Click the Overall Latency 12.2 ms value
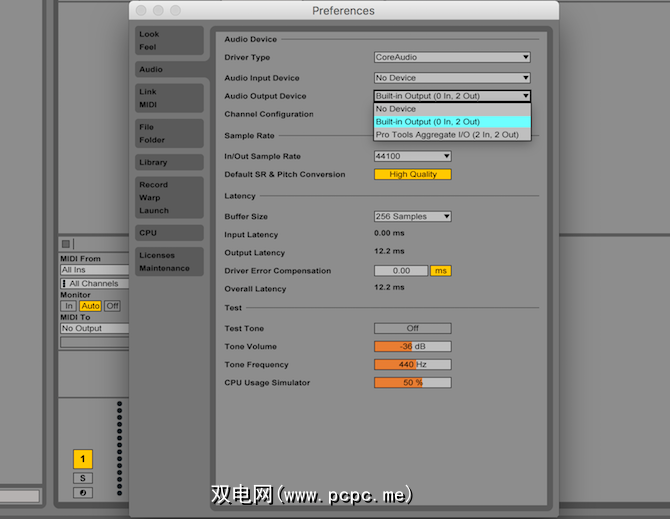The height and width of the screenshot is (519, 670). tap(389, 287)
